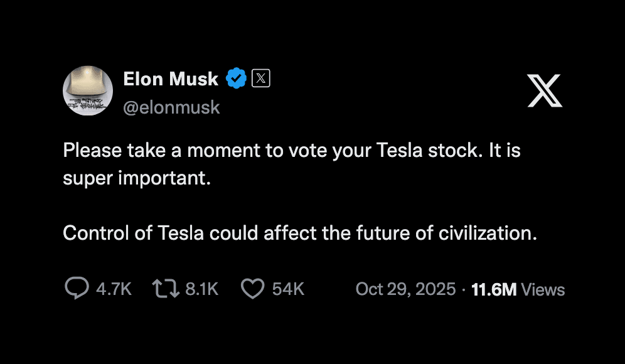Screen dimensions: 625x364
Task: Click the tweet body to open the post
Action: pyautogui.click(x=295, y=191)
